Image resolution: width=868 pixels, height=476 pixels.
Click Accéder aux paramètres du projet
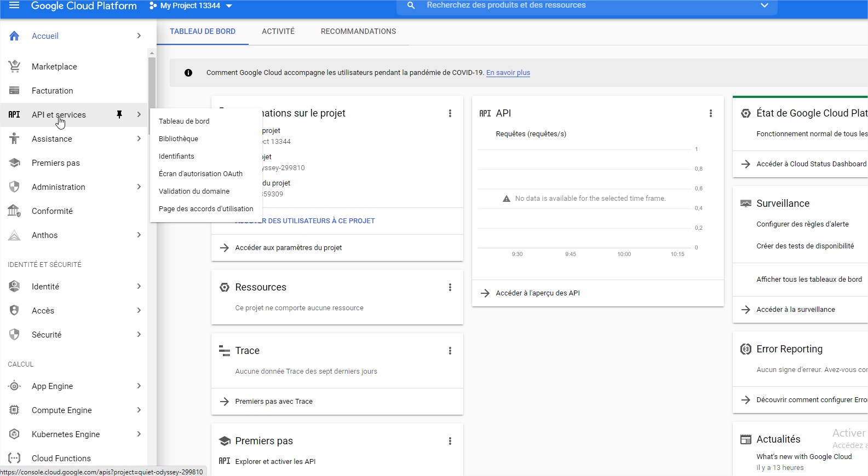coord(288,248)
